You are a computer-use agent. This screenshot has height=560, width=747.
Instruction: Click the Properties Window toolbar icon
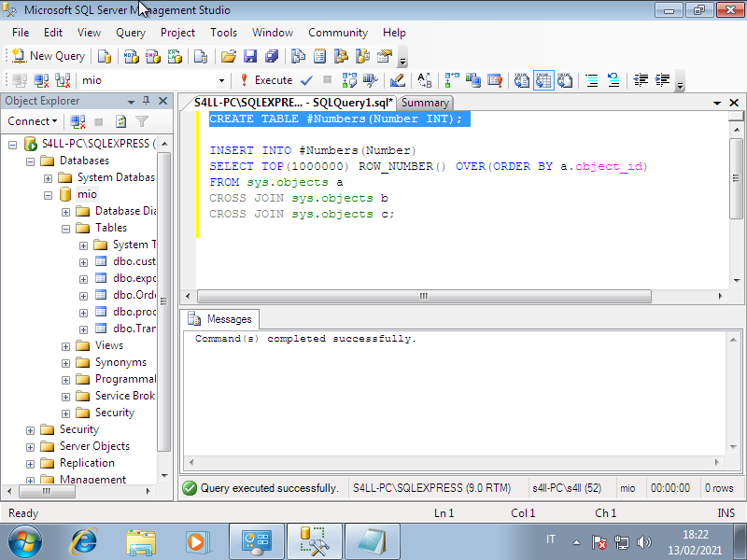point(385,56)
